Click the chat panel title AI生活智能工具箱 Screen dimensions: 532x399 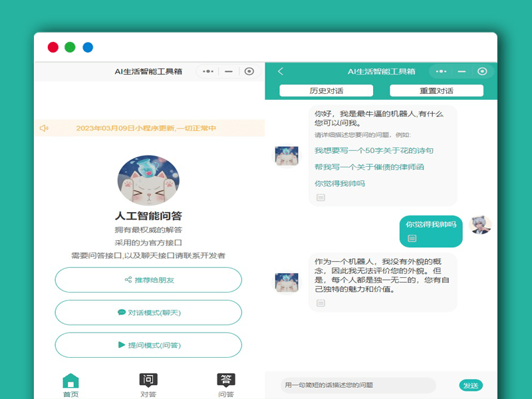[x=381, y=71]
